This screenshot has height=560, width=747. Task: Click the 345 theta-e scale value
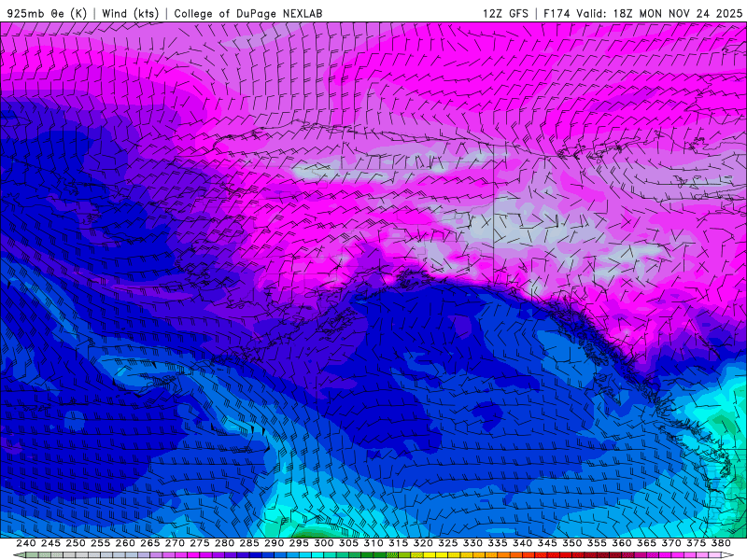(547, 543)
